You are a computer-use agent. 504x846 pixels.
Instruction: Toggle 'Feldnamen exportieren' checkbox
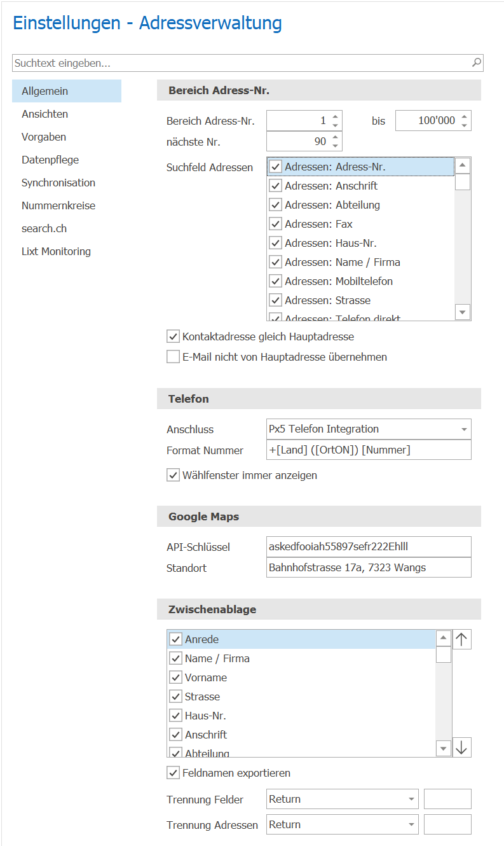[173, 773]
